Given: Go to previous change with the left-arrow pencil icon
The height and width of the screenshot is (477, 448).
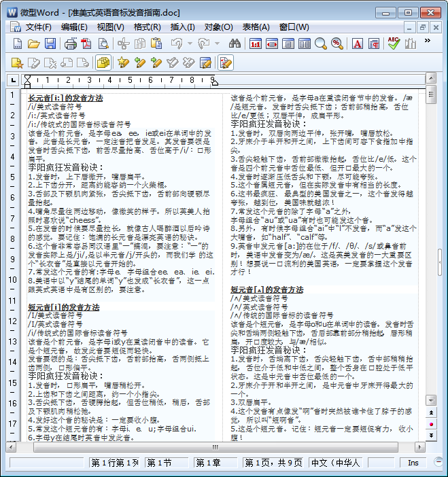Looking at the screenshot, I should click(x=139, y=63).
